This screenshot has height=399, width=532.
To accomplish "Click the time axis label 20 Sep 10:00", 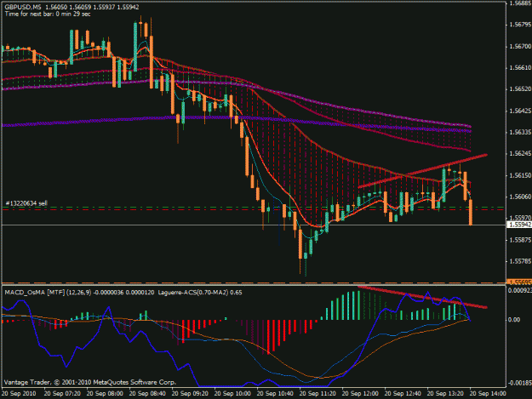I will point(232,394).
